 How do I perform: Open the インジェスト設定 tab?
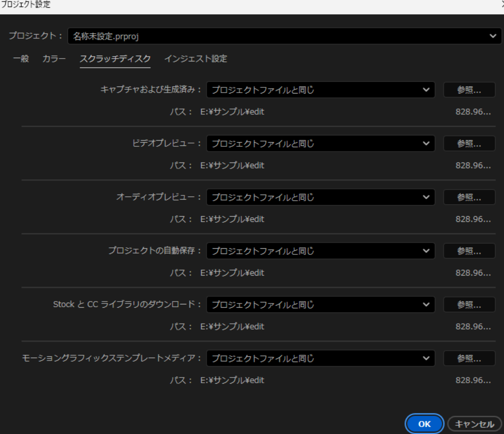point(196,59)
